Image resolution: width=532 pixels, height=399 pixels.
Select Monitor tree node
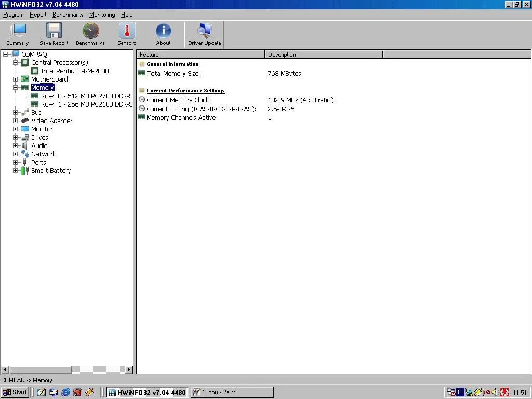pos(42,129)
